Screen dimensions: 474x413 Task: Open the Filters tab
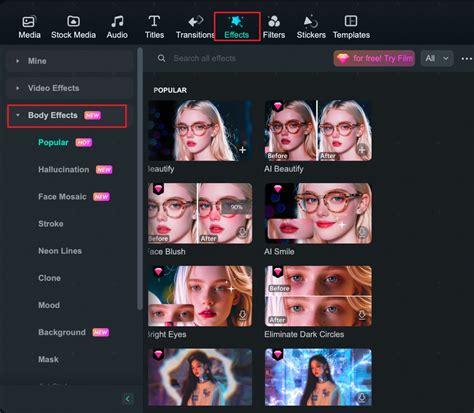[x=274, y=27]
